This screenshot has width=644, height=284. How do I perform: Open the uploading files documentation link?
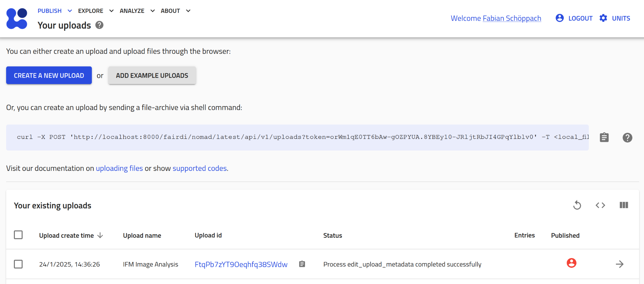pos(119,168)
